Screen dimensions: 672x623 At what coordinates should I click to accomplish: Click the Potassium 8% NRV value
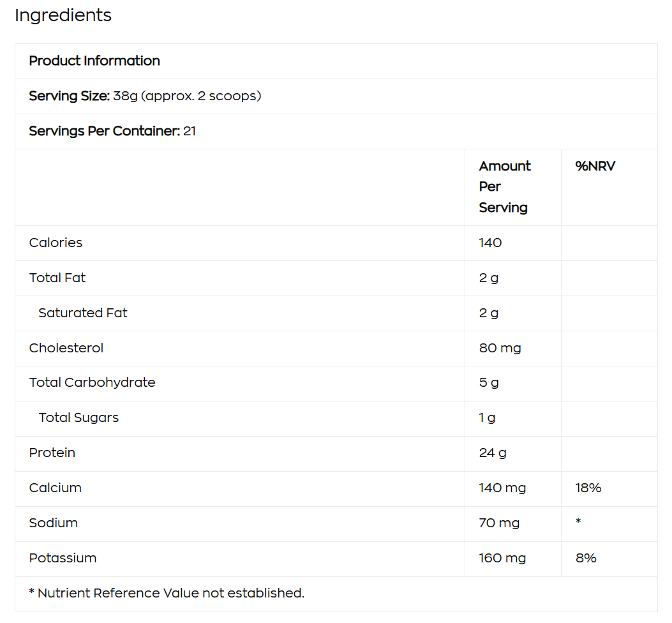pos(585,558)
